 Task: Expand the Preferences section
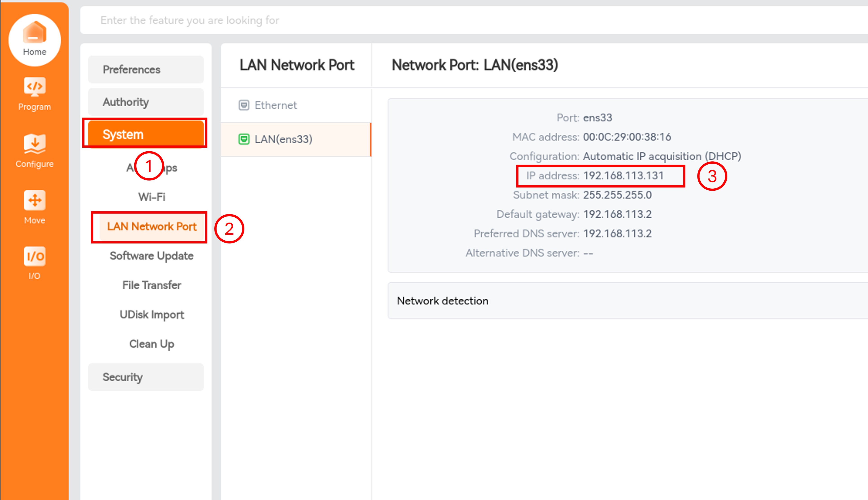point(146,70)
